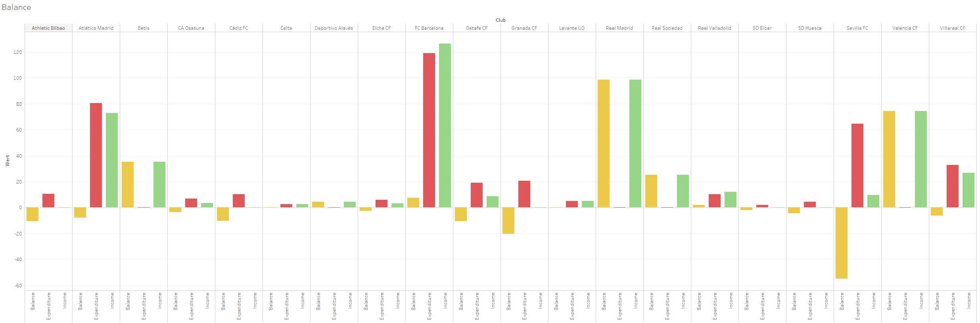The image size is (980, 323).
Task: Select Villareal CF's red Expenditure bar
Action: (953, 186)
